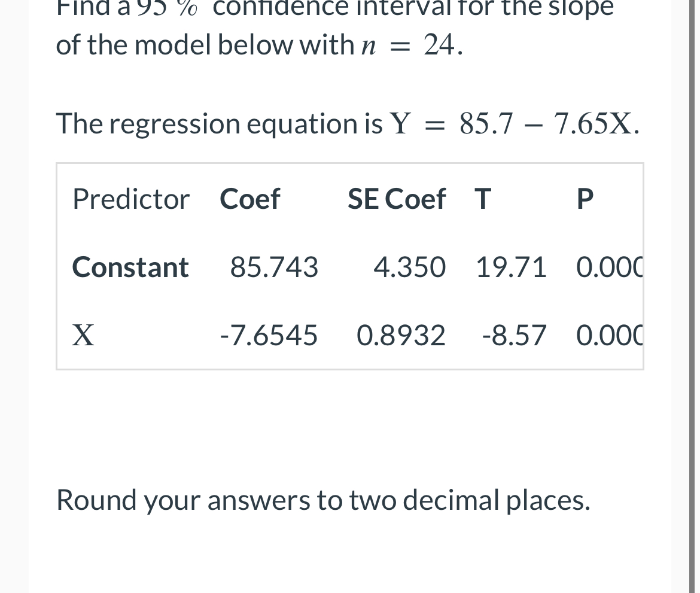Click the SE Coef column header

pyautogui.click(x=397, y=199)
